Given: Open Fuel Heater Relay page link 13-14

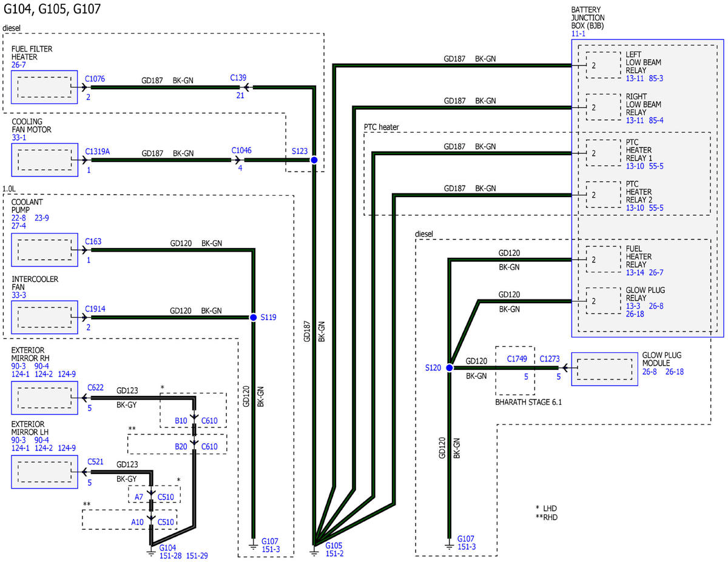Looking at the screenshot, I should (x=635, y=273).
